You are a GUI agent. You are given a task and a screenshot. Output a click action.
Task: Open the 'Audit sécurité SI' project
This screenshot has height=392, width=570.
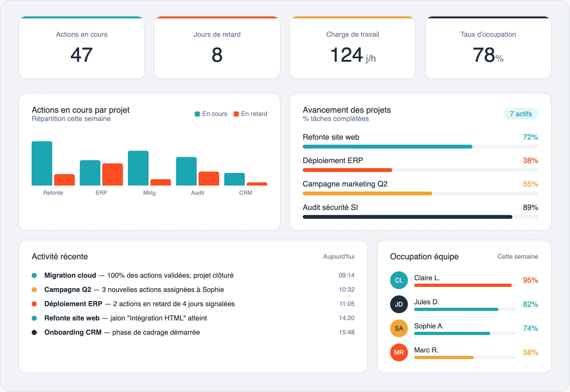(x=330, y=207)
